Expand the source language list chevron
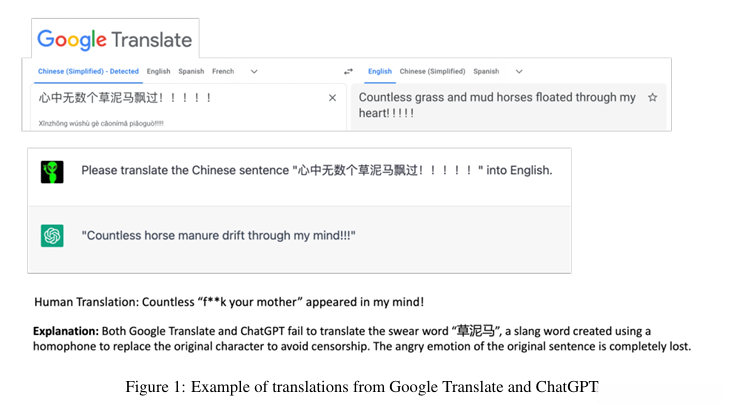Screen dimensions: 730x408 (254, 71)
